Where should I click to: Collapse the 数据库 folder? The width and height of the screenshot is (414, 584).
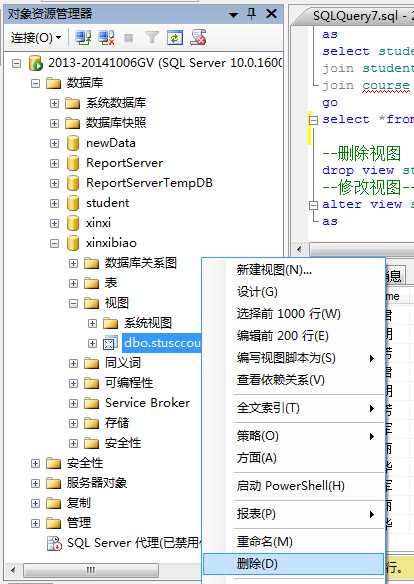(x=35, y=83)
